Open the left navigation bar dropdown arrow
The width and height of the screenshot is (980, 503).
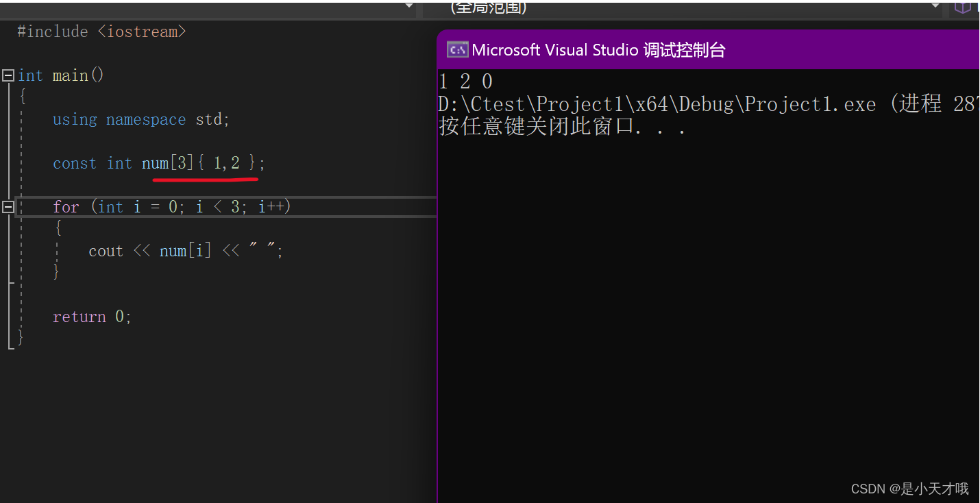point(409,5)
